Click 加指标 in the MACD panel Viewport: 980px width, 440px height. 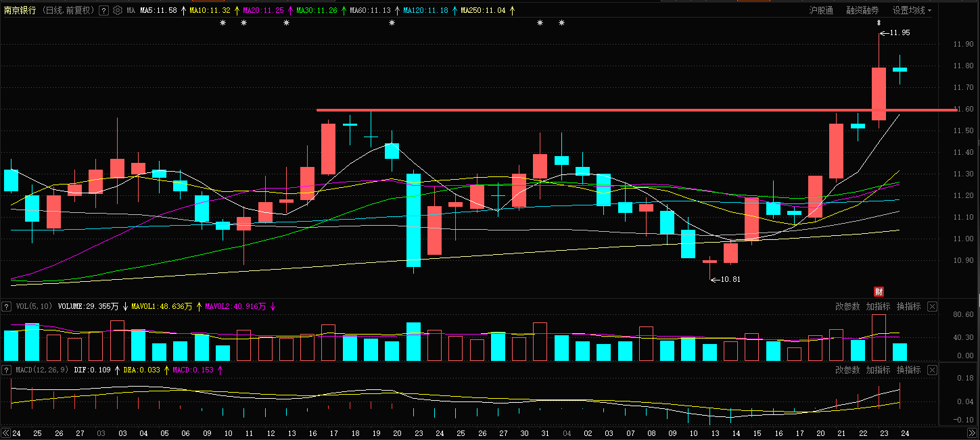878,370
